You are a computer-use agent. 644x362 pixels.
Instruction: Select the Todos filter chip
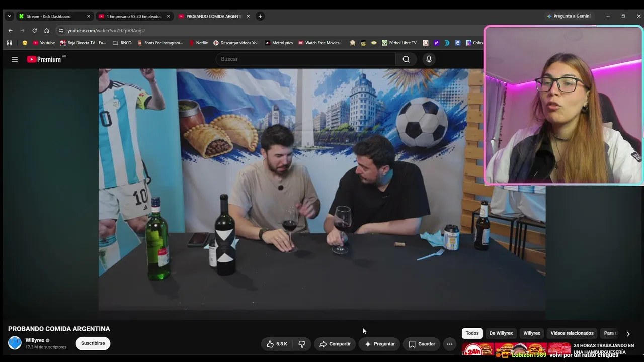coord(472,333)
